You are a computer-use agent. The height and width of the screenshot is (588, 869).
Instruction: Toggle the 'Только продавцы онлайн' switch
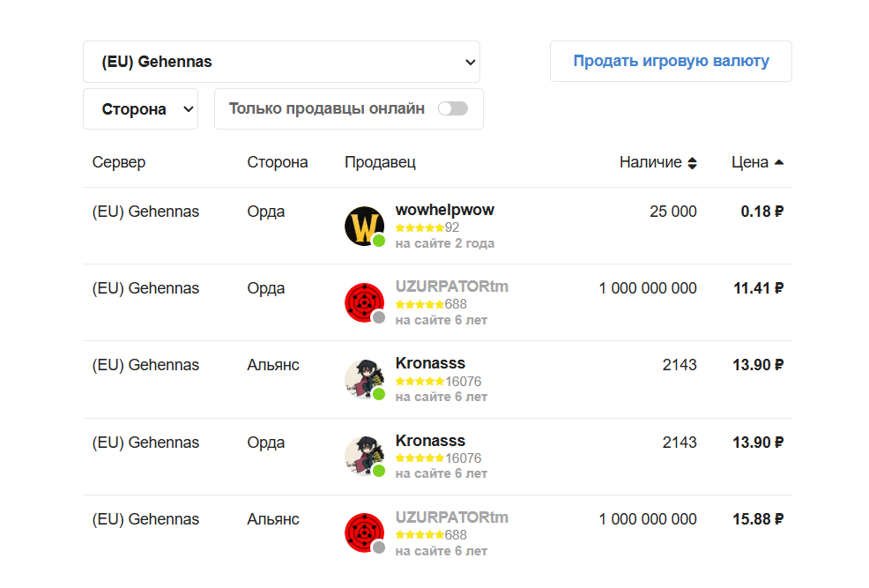click(453, 108)
